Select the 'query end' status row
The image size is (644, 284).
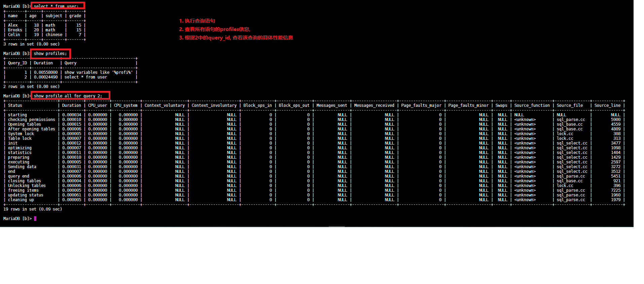coord(314,176)
